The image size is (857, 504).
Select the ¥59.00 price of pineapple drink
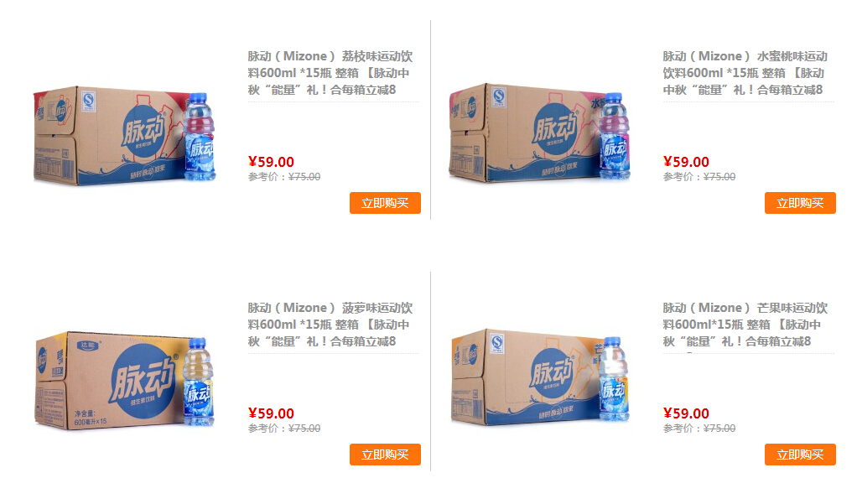[271, 413]
